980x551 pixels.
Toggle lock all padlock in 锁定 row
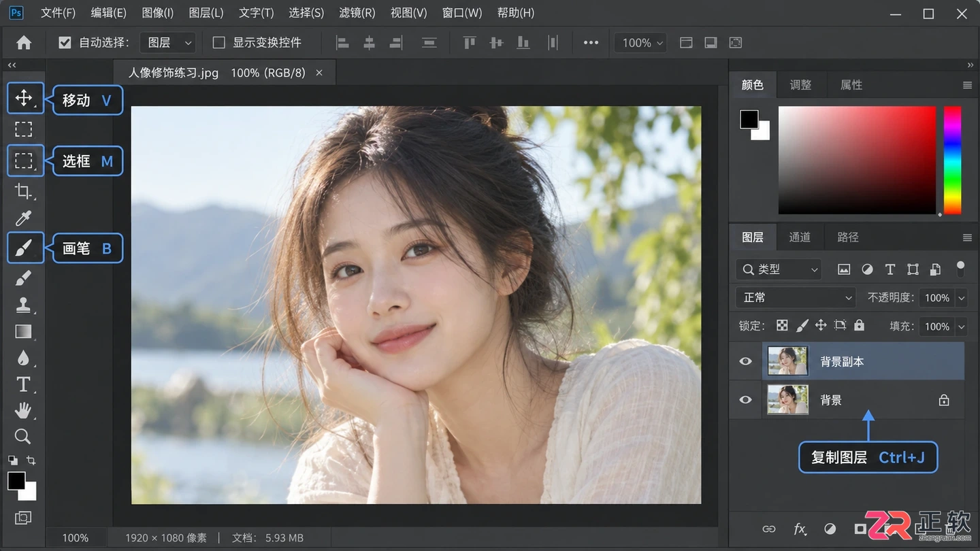click(x=860, y=325)
